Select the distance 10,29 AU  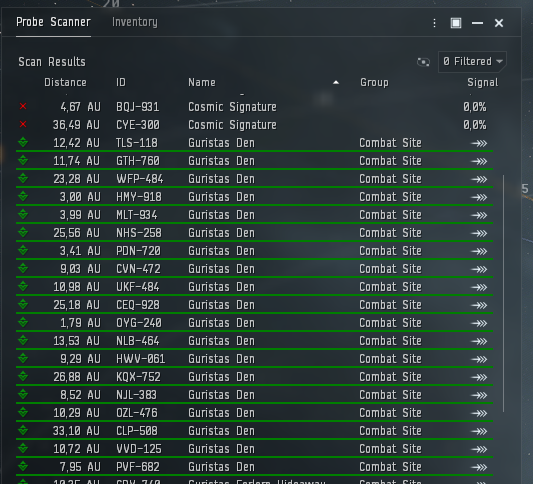77,413
